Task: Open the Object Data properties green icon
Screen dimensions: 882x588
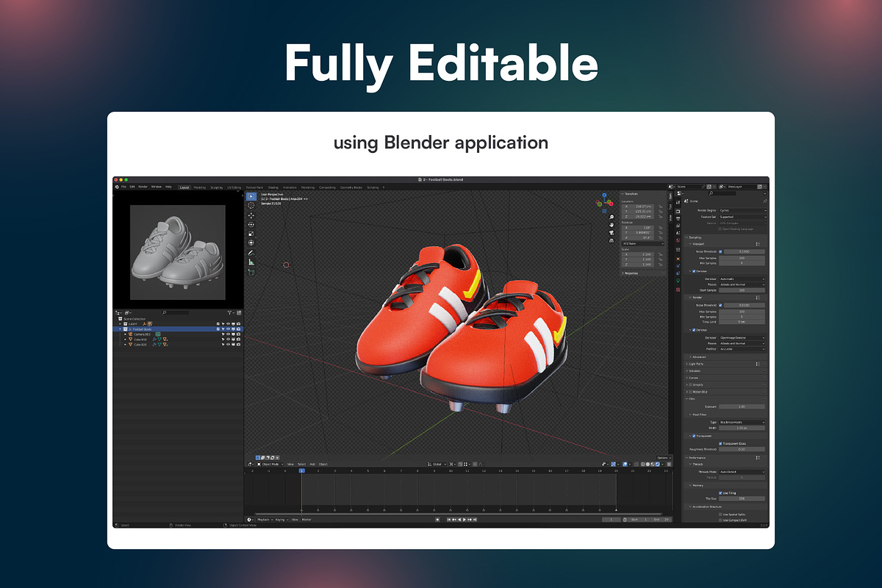Action: point(678,281)
